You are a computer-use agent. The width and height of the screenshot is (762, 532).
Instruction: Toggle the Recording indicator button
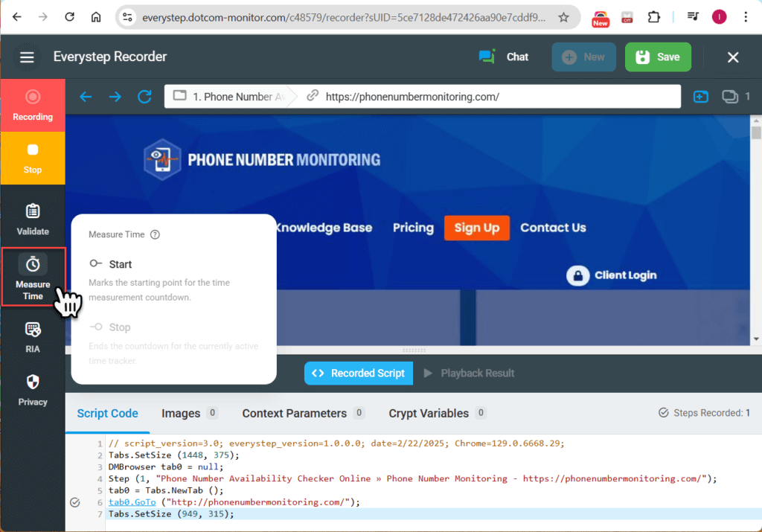pos(33,105)
